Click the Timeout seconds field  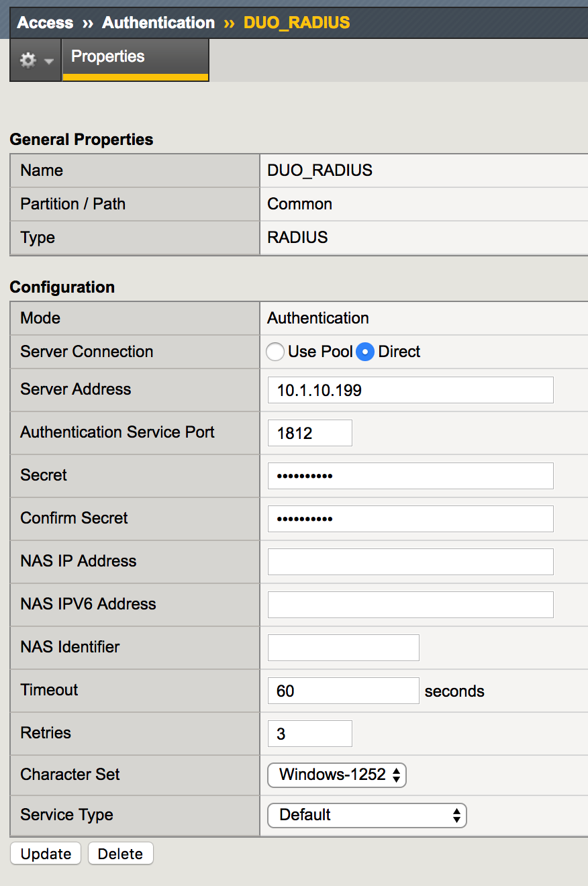tap(344, 691)
